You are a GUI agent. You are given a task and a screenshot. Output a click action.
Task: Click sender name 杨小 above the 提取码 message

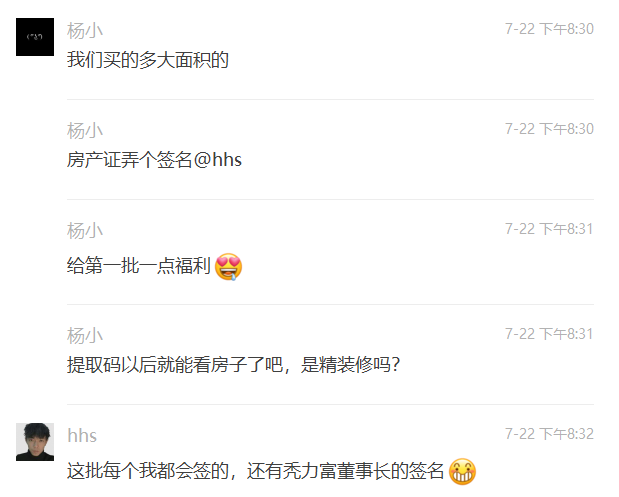tap(85, 336)
